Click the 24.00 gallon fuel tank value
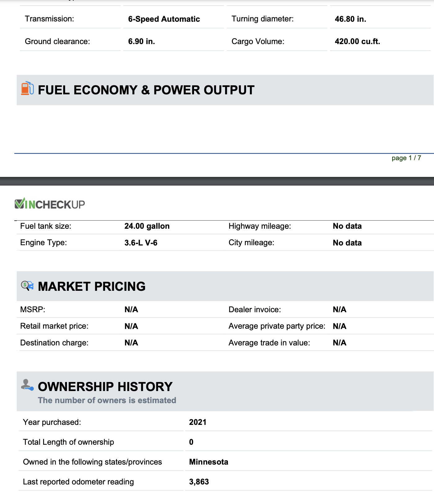The image size is (434, 504). 147,226
